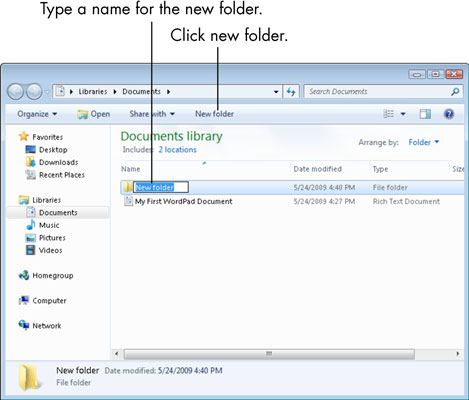
Task: Click the change view icon
Action: tap(389, 114)
